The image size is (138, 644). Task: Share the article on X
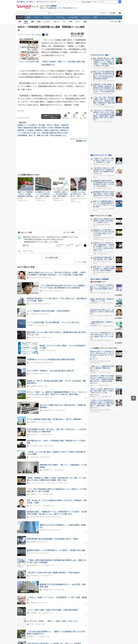[43, 35]
